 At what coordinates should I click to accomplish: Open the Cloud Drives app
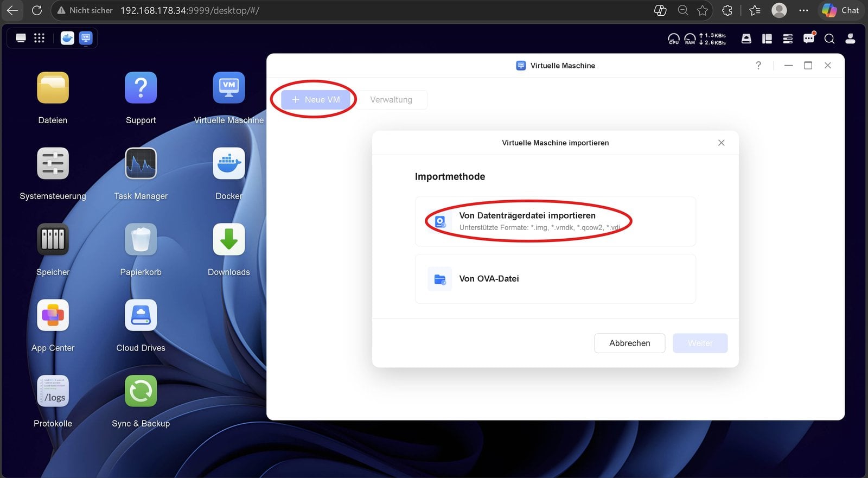pyautogui.click(x=141, y=315)
